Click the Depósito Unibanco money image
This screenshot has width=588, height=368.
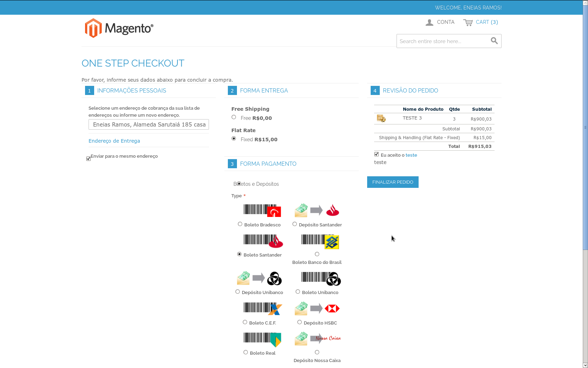[x=259, y=278]
